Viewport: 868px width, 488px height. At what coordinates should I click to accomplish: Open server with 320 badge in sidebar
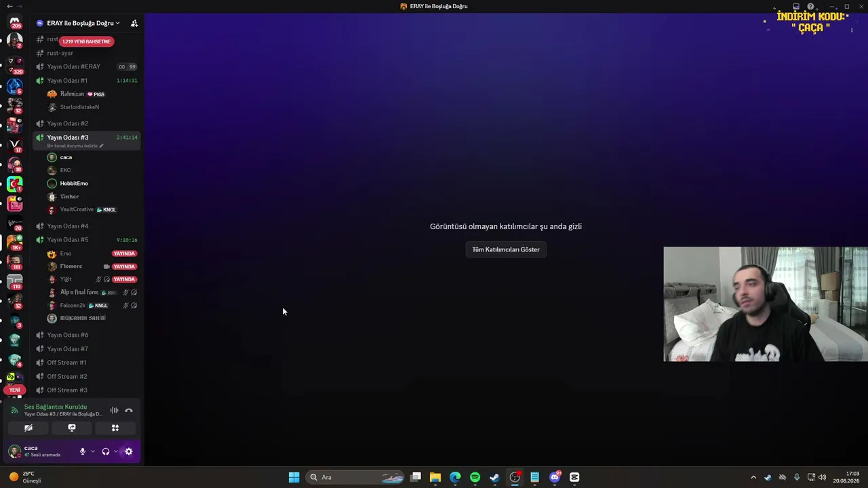[15, 66]
